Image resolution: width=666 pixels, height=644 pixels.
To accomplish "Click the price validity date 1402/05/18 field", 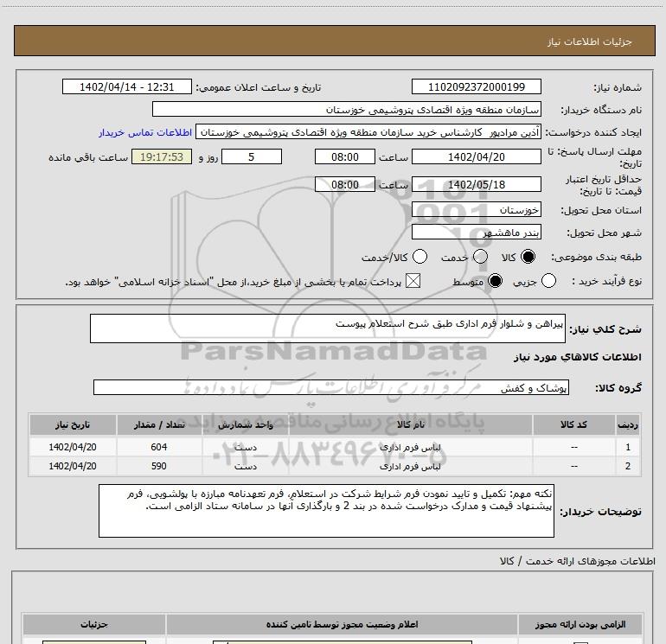I will pyautogui.click(x=476, y=184).
